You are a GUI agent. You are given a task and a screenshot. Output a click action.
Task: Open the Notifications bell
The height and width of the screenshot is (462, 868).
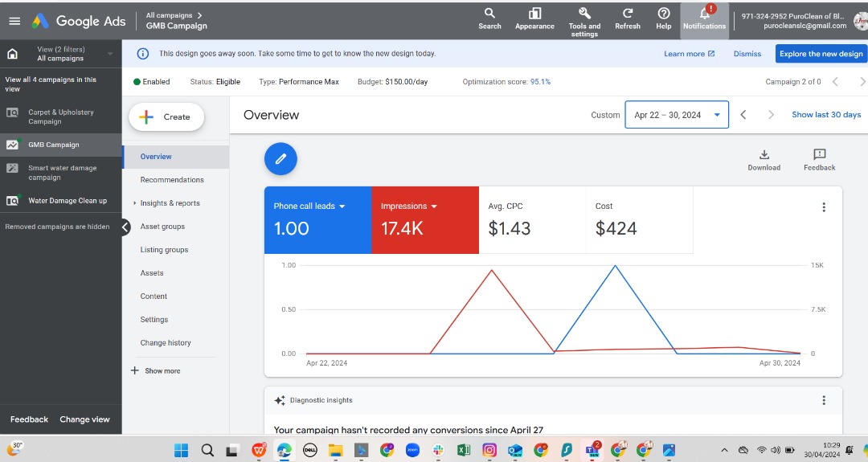pyautogui.click(x=704, y=18)
